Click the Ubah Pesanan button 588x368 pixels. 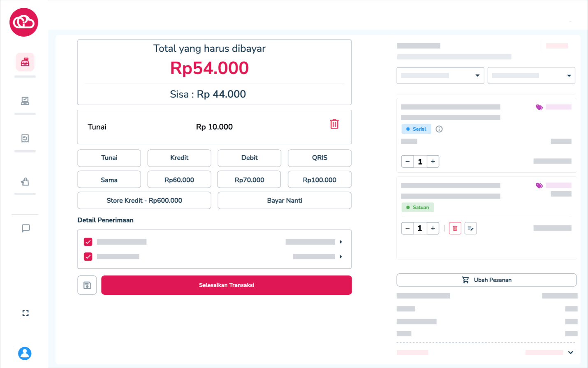(x=486, y=280)
